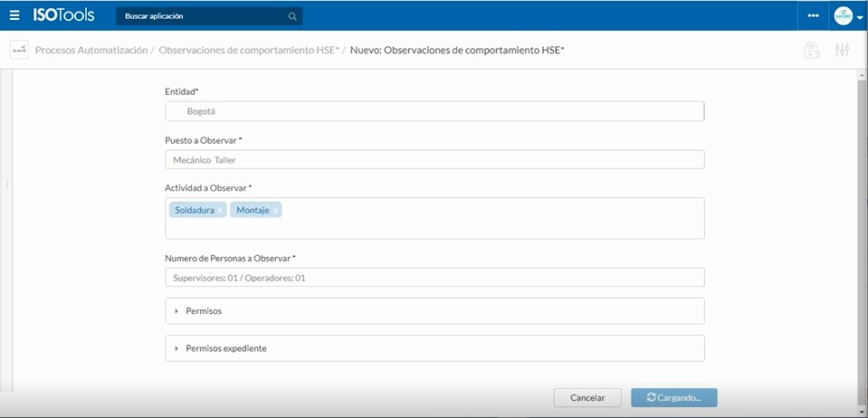
Task: Click the ISOTools logo
Action: [x=63, y=15]
